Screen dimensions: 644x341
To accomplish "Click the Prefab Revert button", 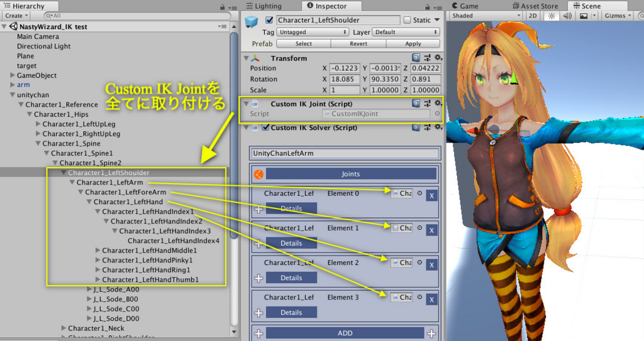I will (x=358, y=43).
